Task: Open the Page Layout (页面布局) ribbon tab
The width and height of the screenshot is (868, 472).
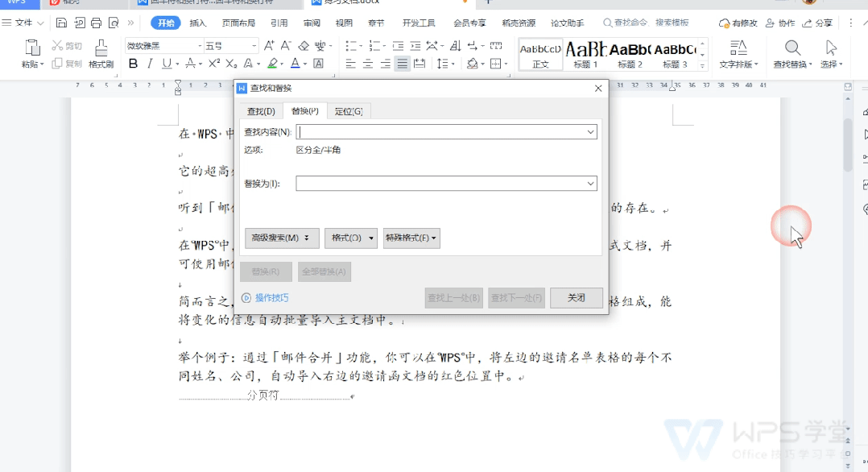Action: pyautogui.click(x=238, y=23)
